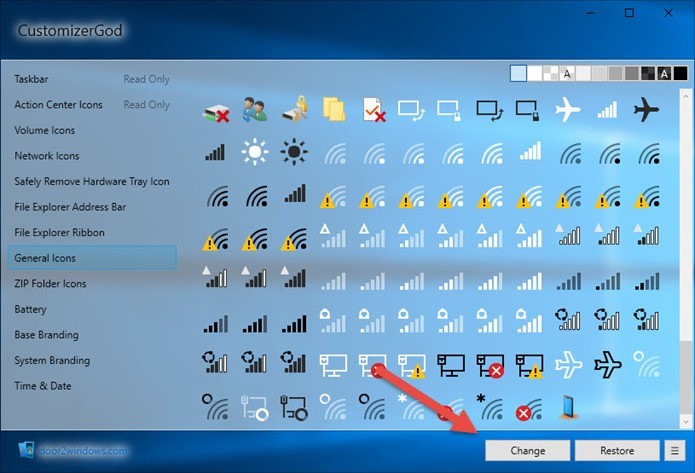Select the black sun brightness icon
Viewport: 695px width, 473px height.
pos(294,152)
